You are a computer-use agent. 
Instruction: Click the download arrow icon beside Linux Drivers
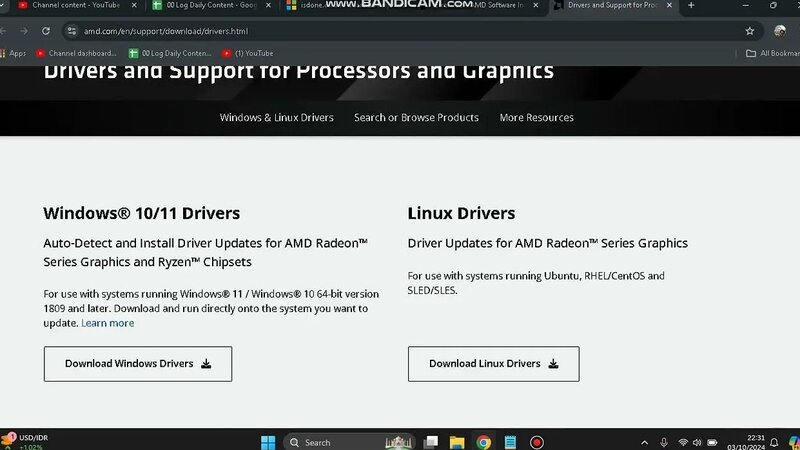point(554,364)
